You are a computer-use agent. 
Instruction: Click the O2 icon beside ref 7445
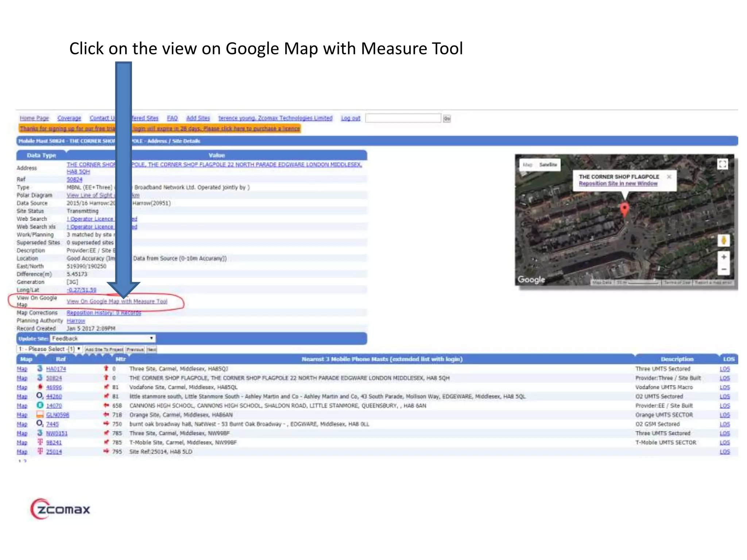(x=40, y=423)
